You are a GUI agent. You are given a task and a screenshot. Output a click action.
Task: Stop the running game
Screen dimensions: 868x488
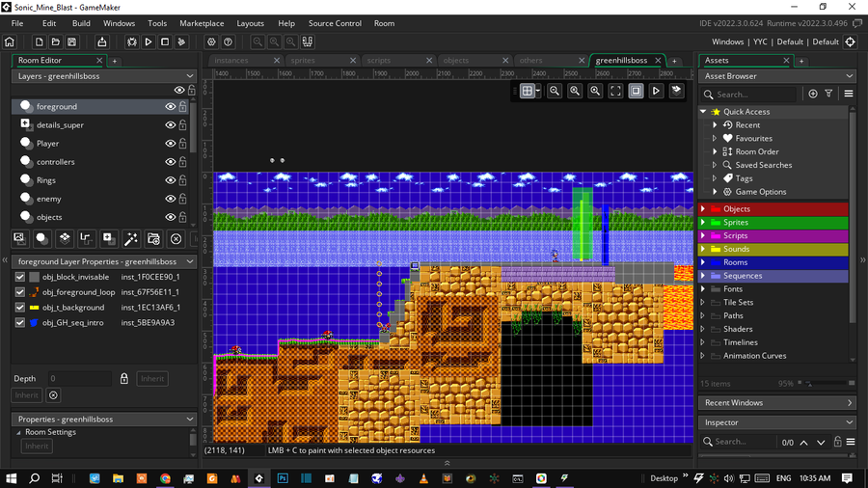point(165,42)
